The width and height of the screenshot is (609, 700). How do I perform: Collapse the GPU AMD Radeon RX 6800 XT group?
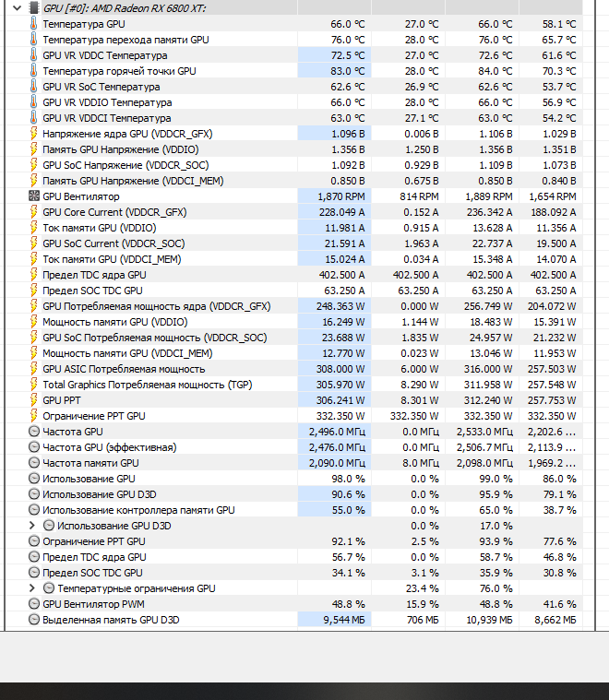(x=17, y=8)
